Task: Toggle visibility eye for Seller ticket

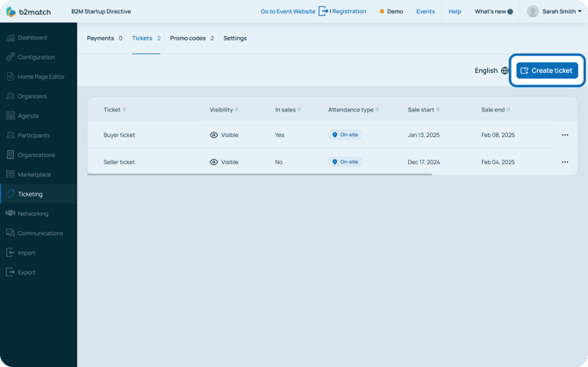Action: click(214, 162)
